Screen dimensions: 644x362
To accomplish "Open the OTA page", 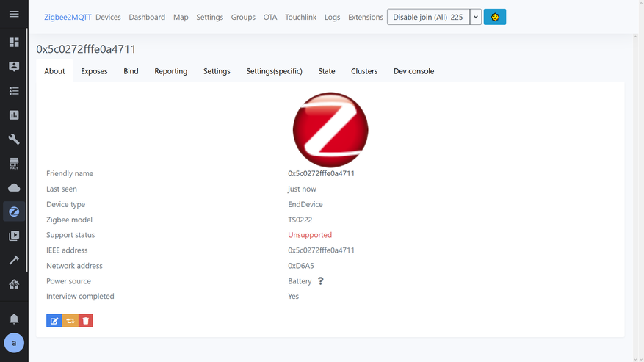I will [270, 18].
